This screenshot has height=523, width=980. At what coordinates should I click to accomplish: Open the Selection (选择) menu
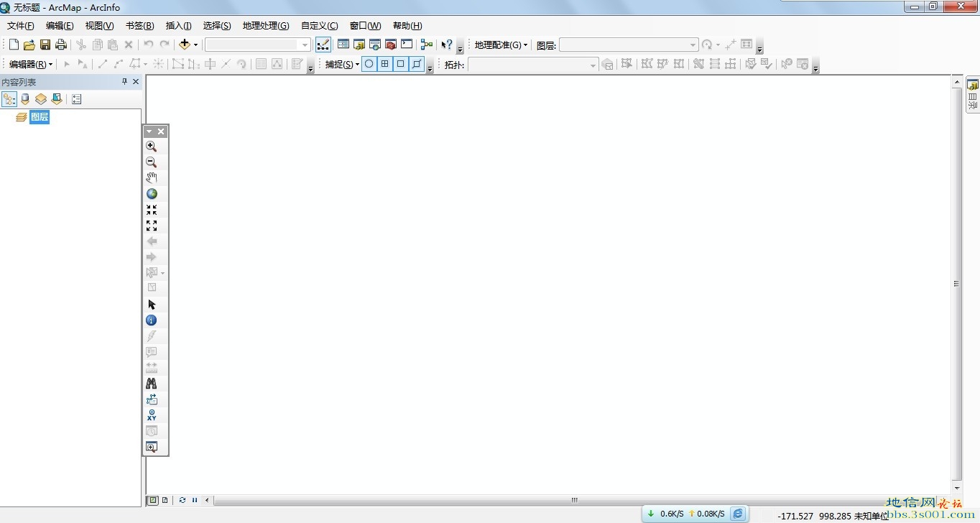[217, 26]
